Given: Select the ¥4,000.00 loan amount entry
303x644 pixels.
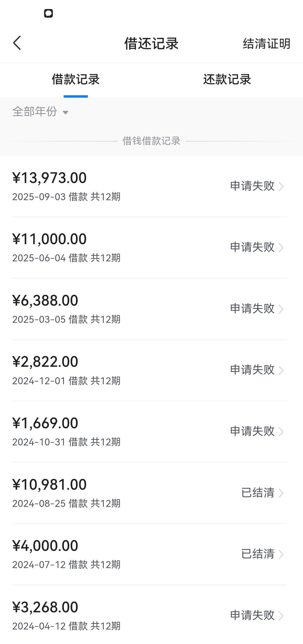Looking at the screenshot, I should [45, 546].
